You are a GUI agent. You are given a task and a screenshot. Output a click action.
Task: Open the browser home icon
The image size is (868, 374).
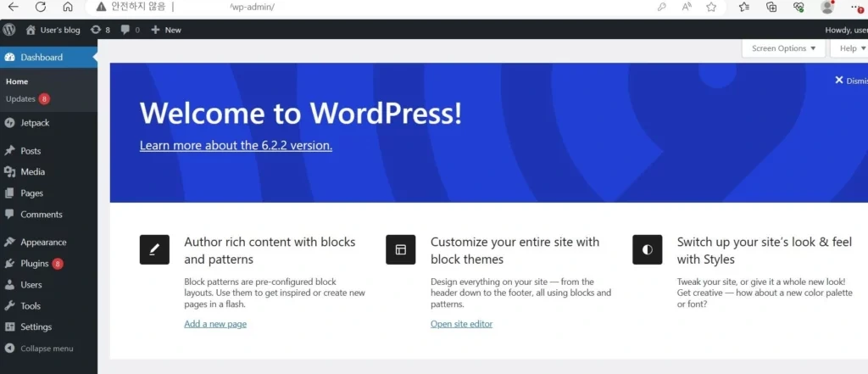(x=68, y=7)
